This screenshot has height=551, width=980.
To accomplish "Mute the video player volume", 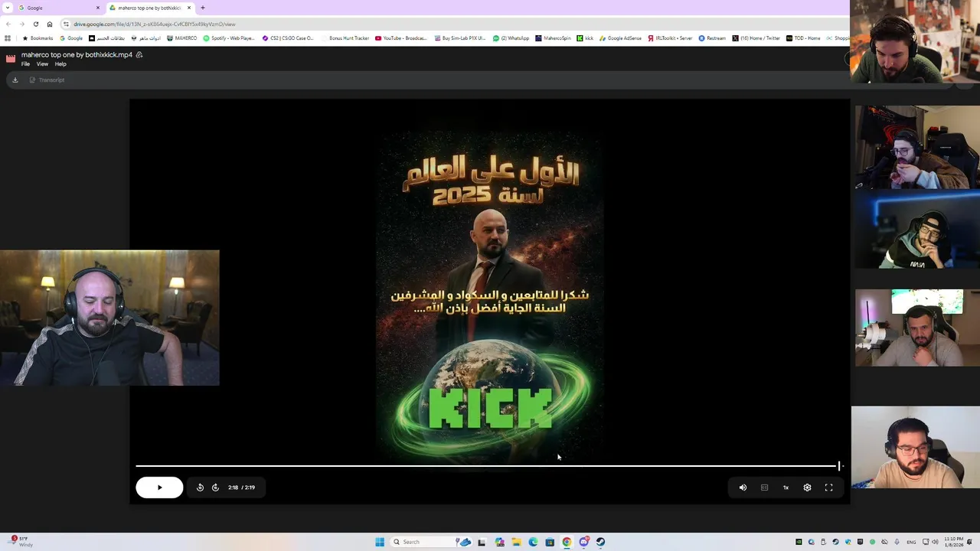I will tap(743, 487).
